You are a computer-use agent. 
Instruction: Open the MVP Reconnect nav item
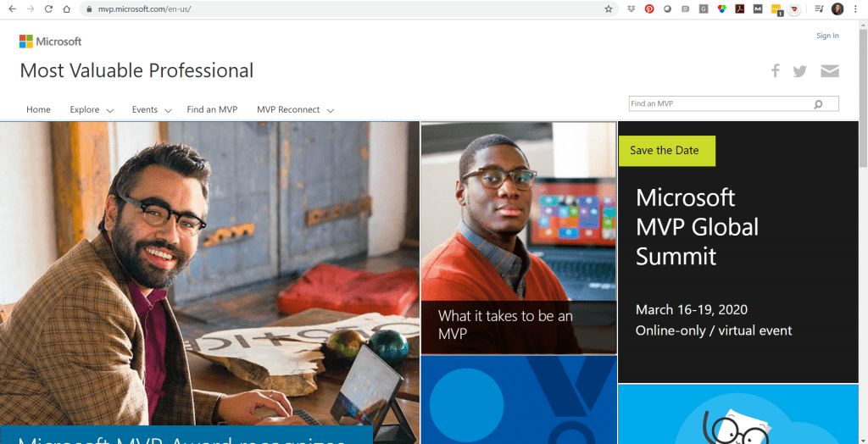point(288,109)
